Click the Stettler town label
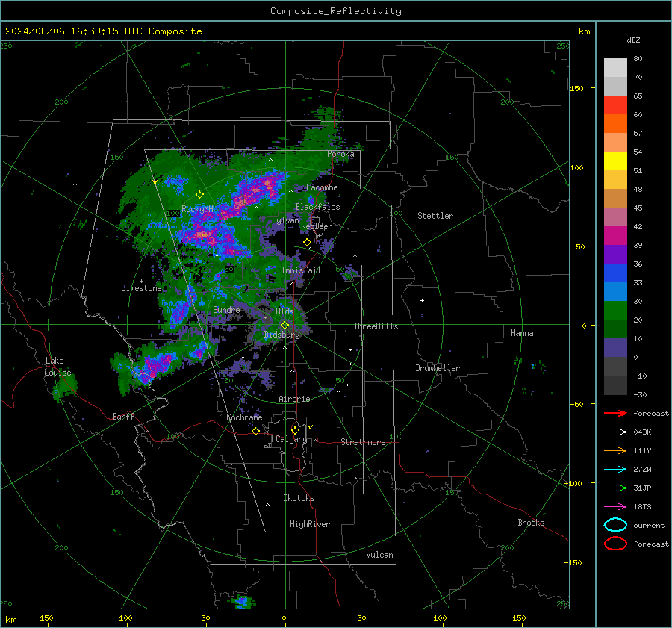The width and height of the screenshot is (672, 628). (x=435, y=216)
